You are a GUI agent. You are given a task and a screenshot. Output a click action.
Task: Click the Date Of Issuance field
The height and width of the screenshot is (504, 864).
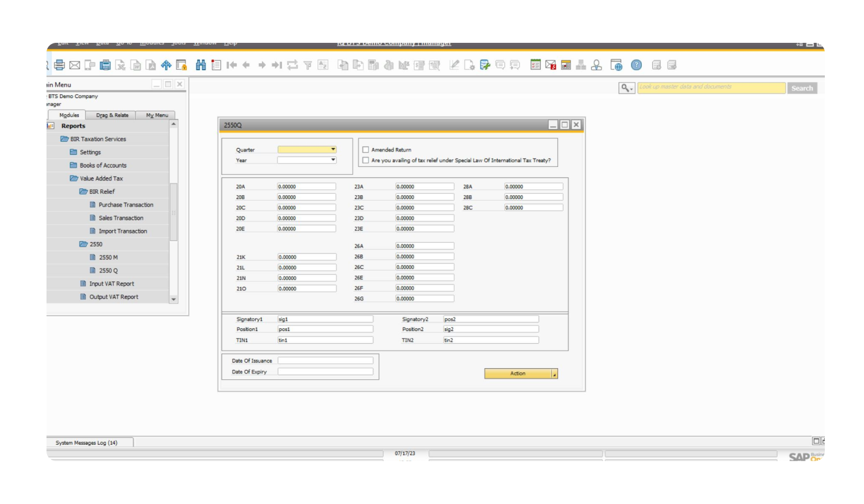click(325, 361)
